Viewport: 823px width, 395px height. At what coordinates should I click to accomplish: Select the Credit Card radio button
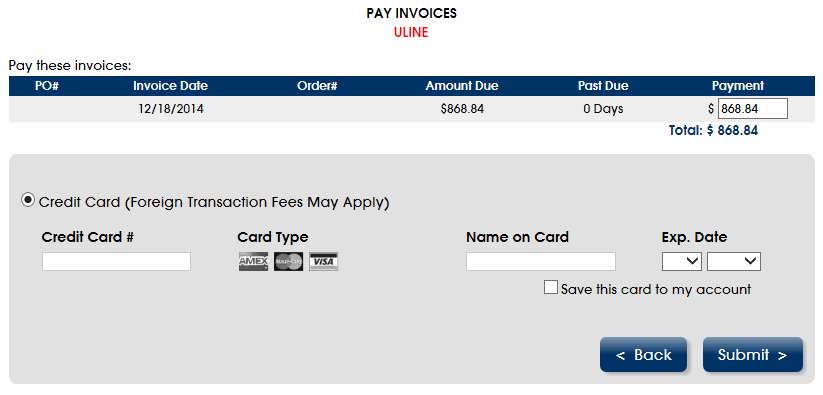point(27,200)
